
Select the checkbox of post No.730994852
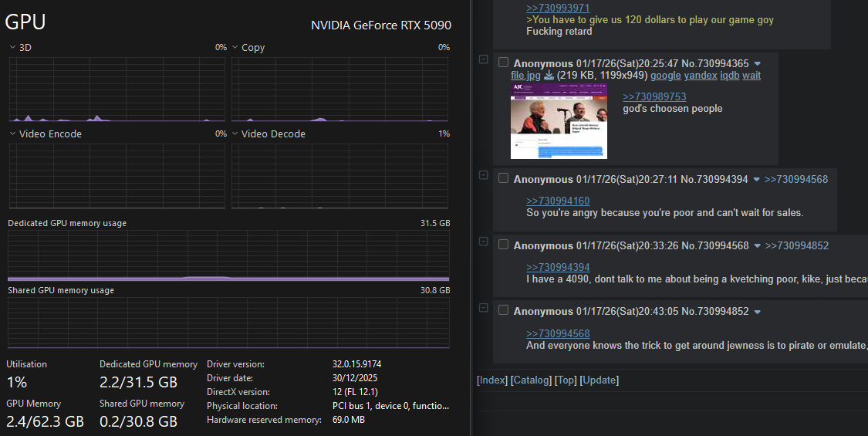click(x=503, y=310)
